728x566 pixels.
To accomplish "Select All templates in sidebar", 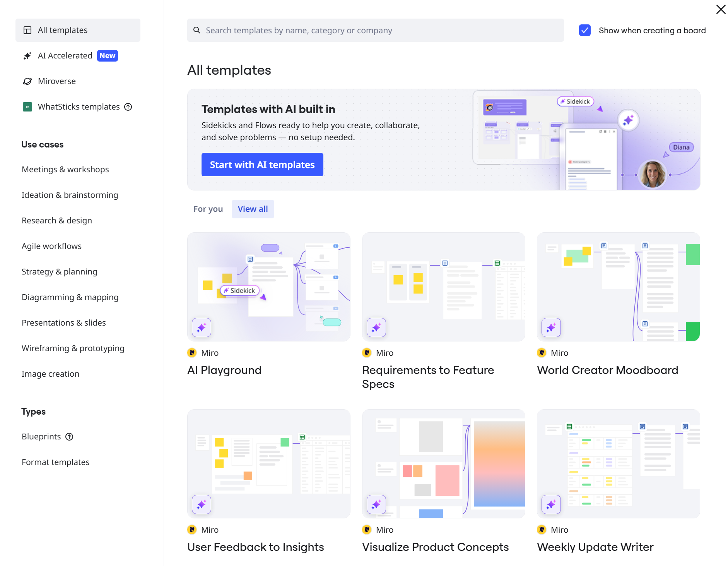I will [x=78, y=30].
